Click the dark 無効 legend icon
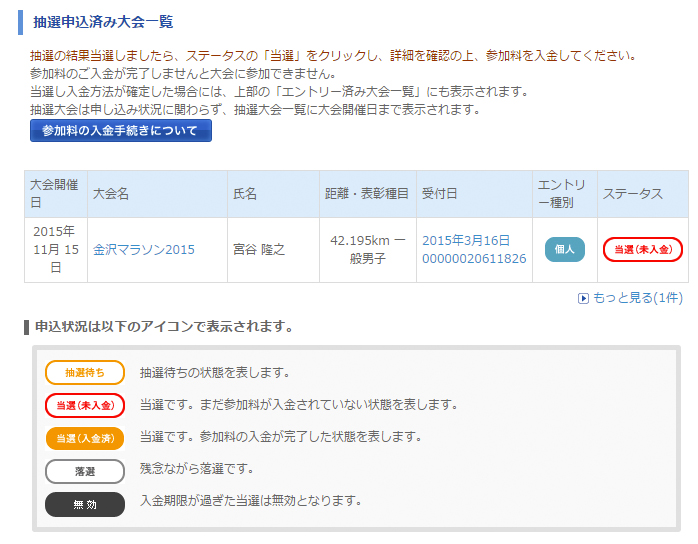 [x=85, y=504]
